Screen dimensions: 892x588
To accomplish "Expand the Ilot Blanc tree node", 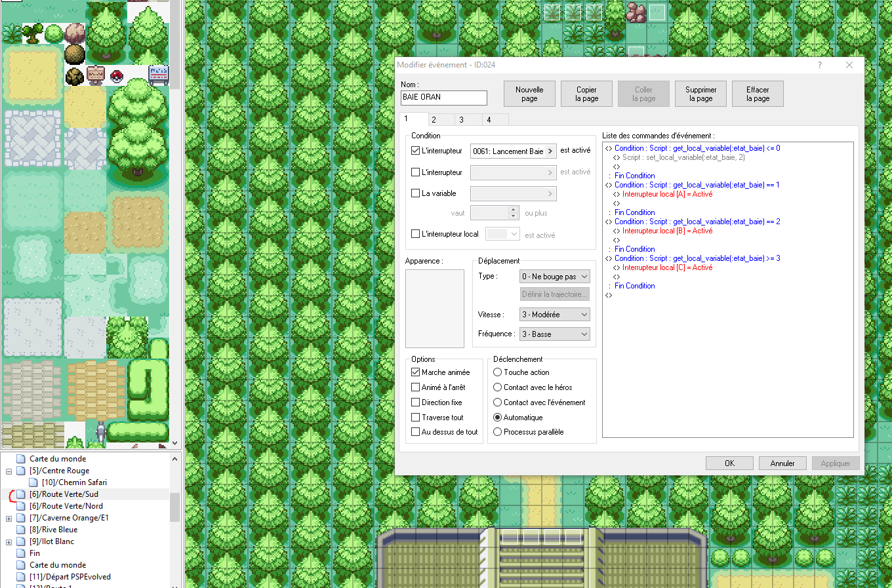I will 9,541.
